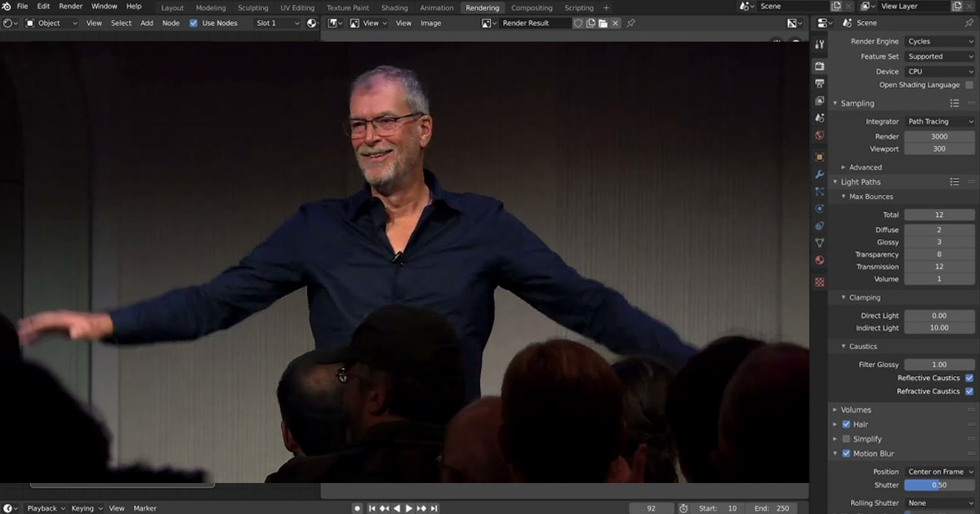The height and width of the screenshot is (514, 980).
Task: Open the Image menu in image editor
Action: pos(430,23)
